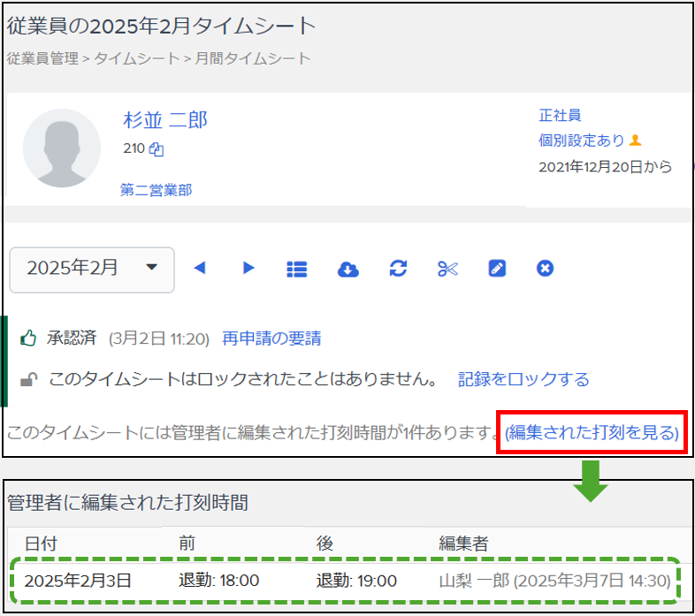Image resolution: width=695 pixels, height=616 pixels.
Task: Select the 2025年2月3日 date cell
Action: pos(78,581)
